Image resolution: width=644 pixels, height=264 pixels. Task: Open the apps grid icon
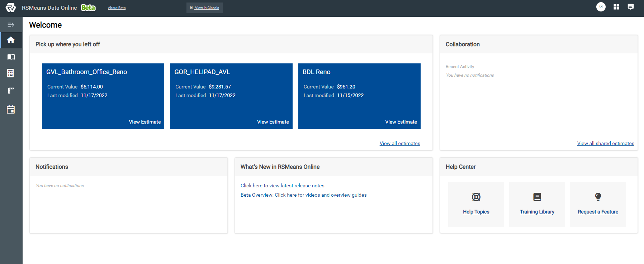point(616,7)
